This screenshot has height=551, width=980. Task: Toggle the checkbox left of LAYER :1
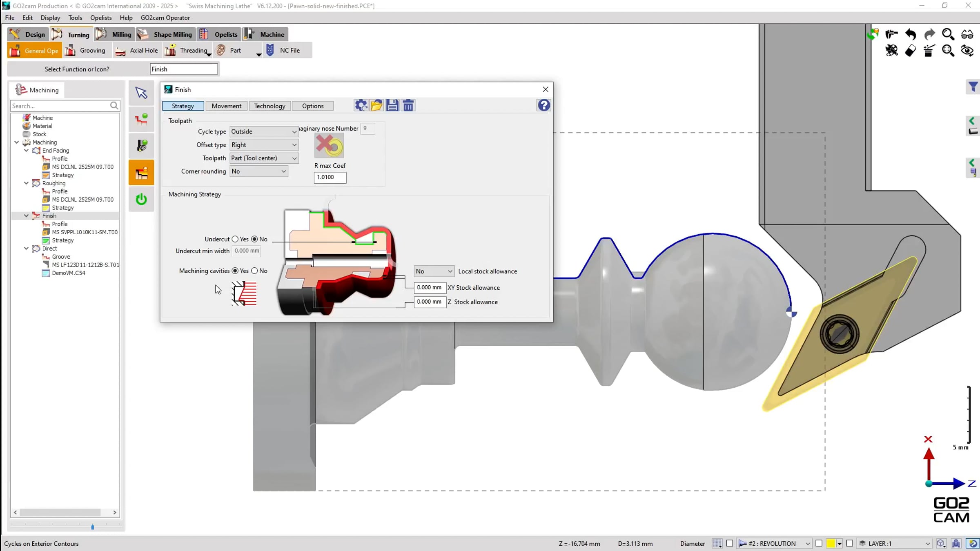click(849, 543)
